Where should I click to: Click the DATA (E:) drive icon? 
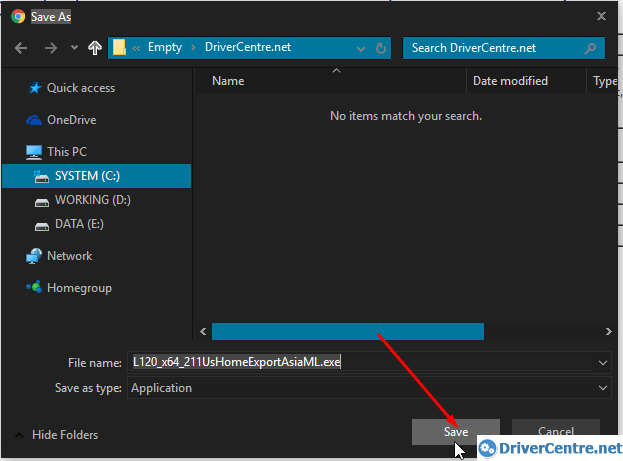[42, 227]
